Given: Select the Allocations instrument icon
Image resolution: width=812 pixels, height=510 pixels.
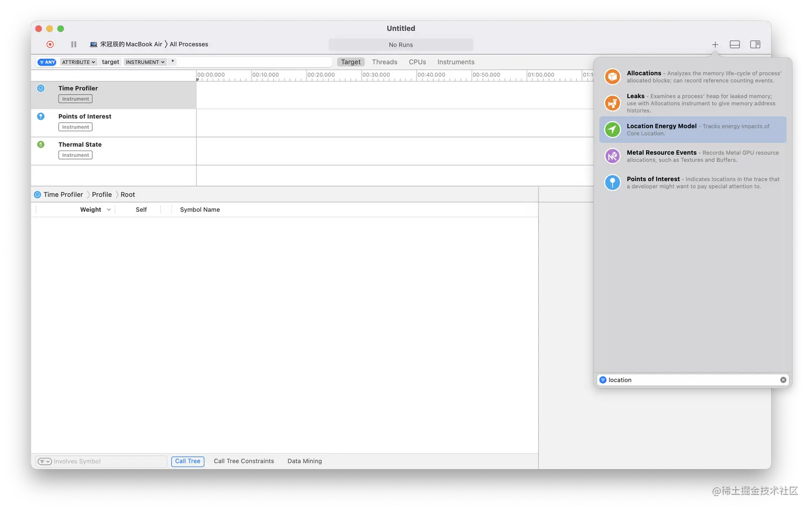Looking at the screenshot, I should [612, 77].
